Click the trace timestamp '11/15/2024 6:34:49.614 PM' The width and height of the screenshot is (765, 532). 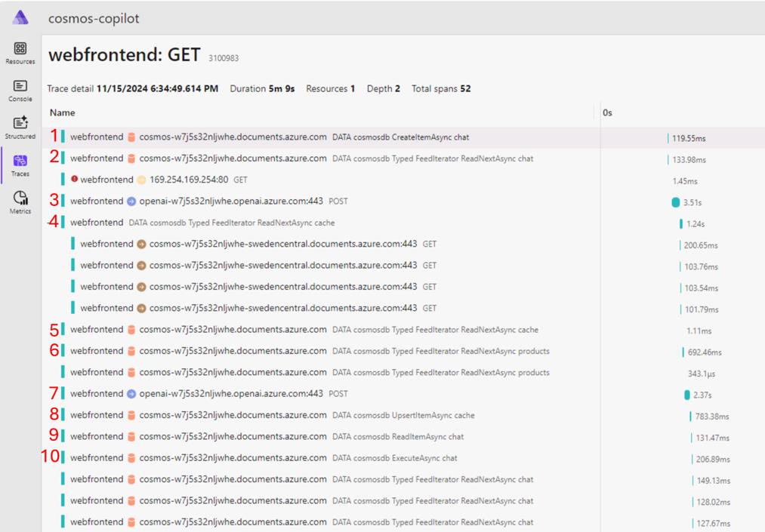click(157, 89)
